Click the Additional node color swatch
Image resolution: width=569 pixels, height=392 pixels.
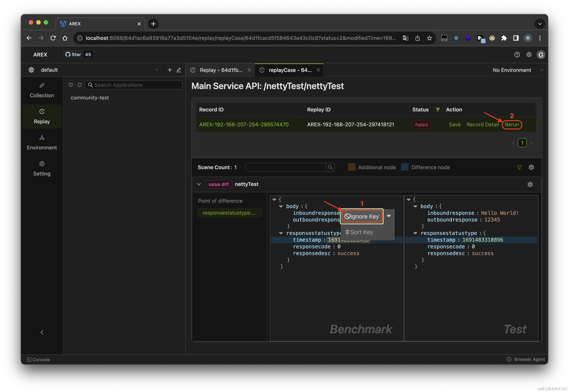[x=351, y=167]
